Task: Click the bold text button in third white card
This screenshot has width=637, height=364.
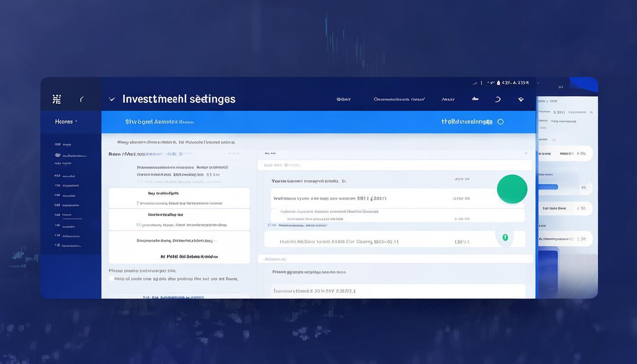Action: pos(189,256)
